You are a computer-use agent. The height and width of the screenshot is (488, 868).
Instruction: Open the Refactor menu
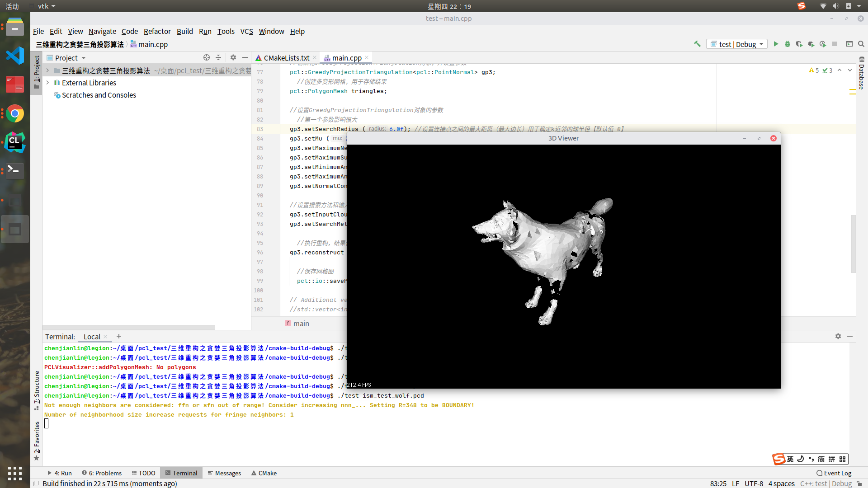[x=157, y=31]
